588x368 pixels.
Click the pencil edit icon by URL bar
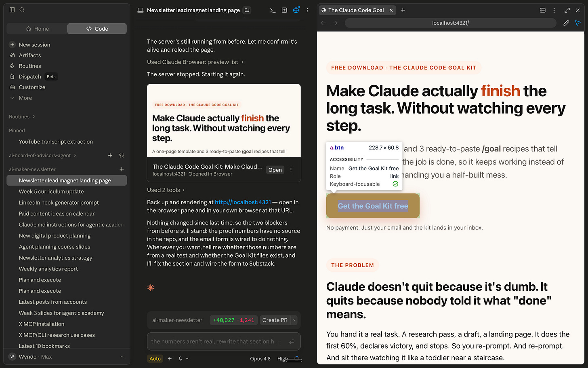pos(566,23)
